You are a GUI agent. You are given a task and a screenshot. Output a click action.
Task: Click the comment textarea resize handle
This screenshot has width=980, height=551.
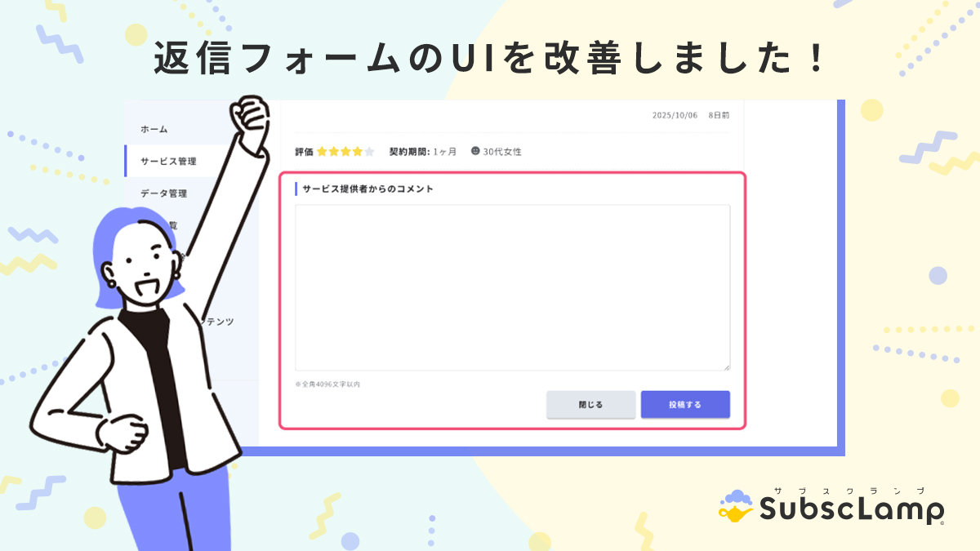(726, 367)
